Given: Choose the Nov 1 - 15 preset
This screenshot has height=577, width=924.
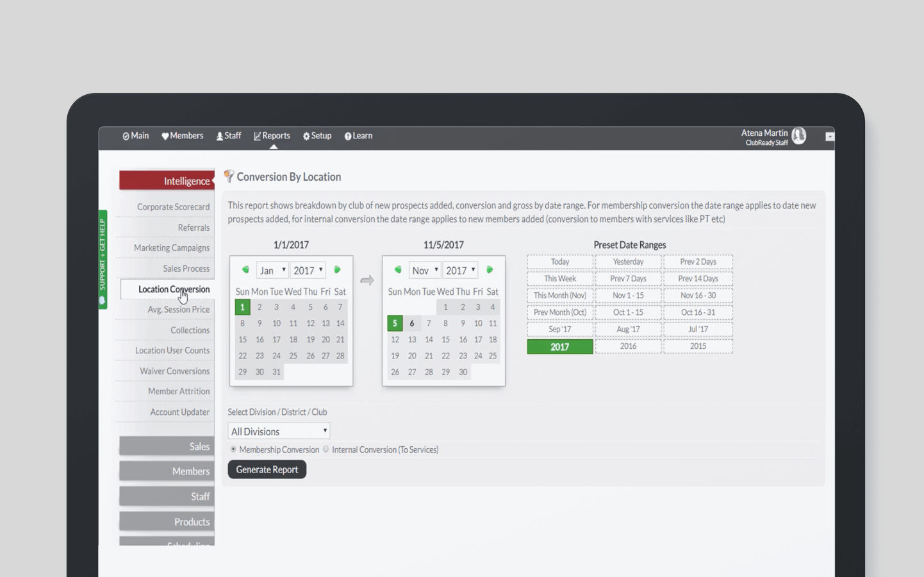Looking at the screenshot, I should [x=628, y=296].
